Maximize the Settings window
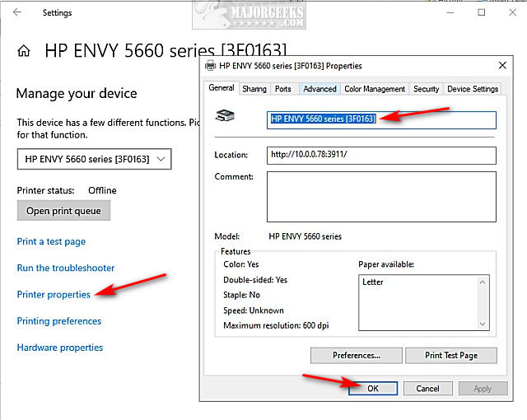 tap(481, 12)
